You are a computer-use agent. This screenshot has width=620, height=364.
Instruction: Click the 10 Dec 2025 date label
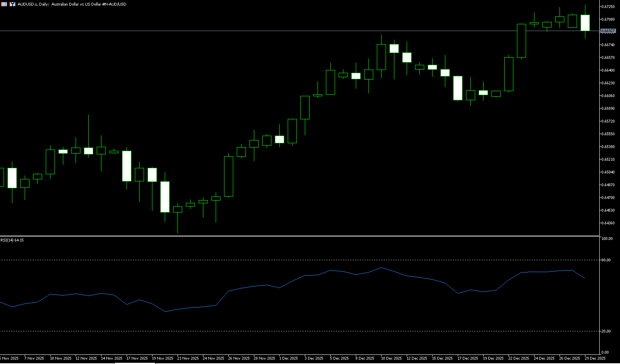[392, 358]
